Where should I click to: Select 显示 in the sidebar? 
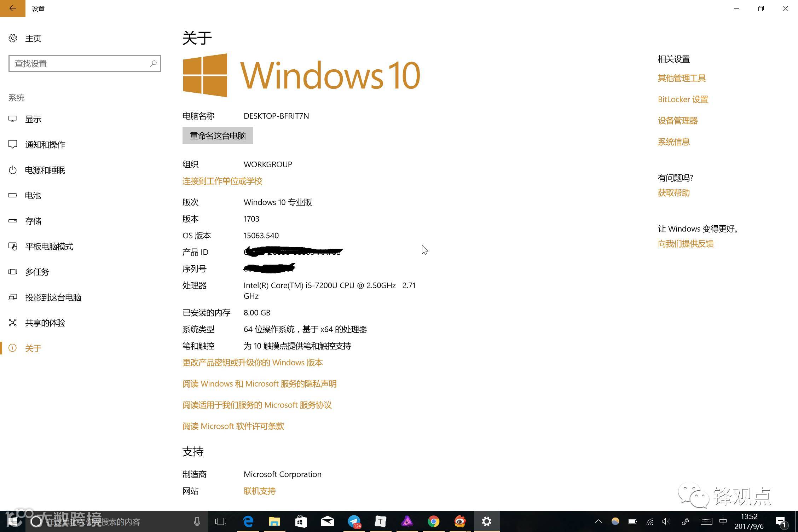[x=33, y=119]
